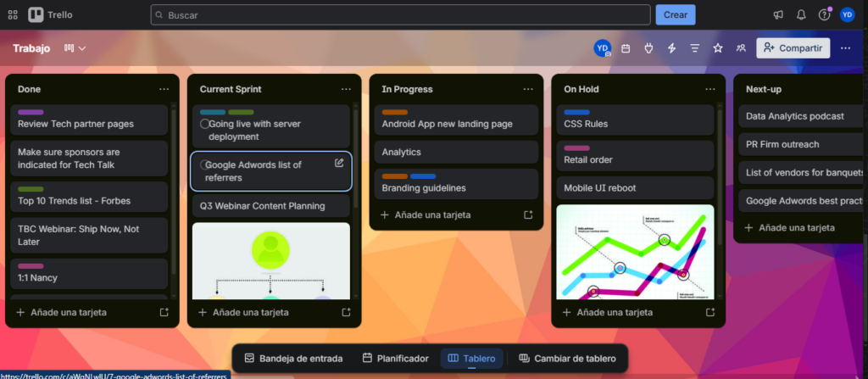Screen dimensions: 868x379
Task: Open the board filter icon
Action: (695, 48)
